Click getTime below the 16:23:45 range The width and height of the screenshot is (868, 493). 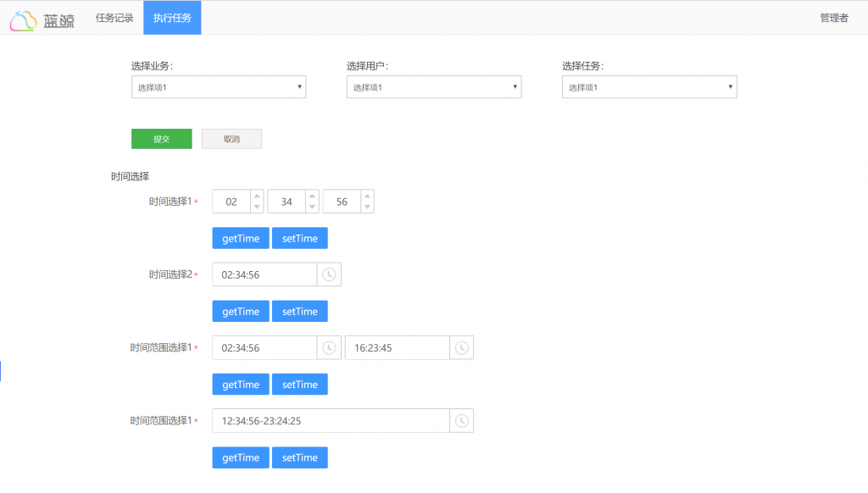[241, 385]
